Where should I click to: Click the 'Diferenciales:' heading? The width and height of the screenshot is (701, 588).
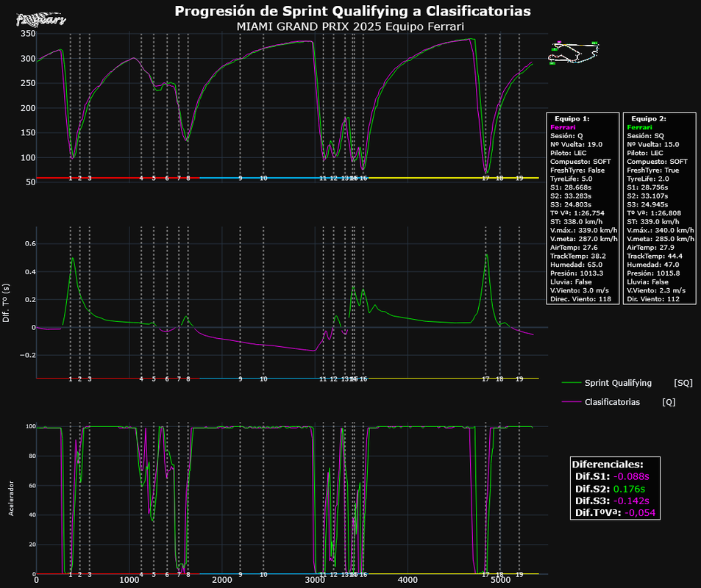(608, 465)
